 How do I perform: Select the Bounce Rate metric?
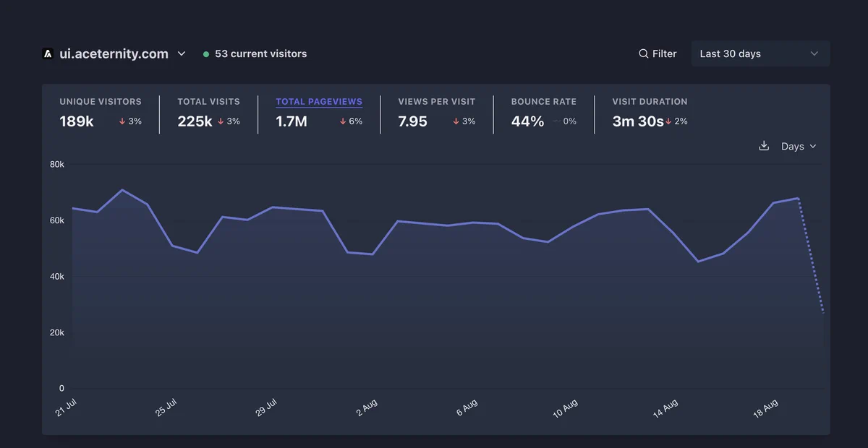[x=544, y=114]
